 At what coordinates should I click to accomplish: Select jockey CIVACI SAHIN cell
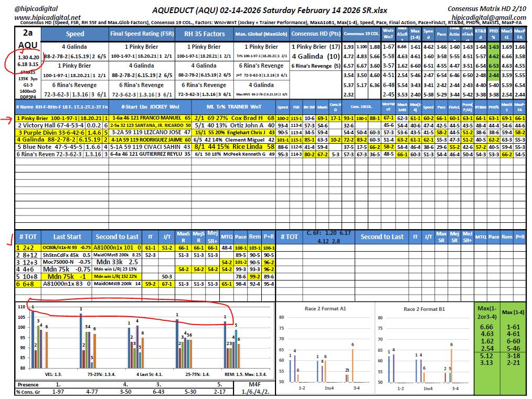(150, 147)
